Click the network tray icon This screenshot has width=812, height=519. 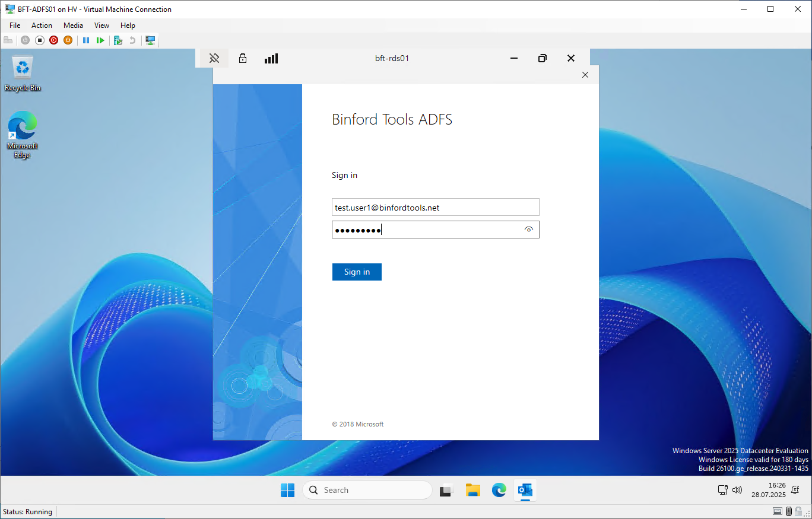click(722, 490)
